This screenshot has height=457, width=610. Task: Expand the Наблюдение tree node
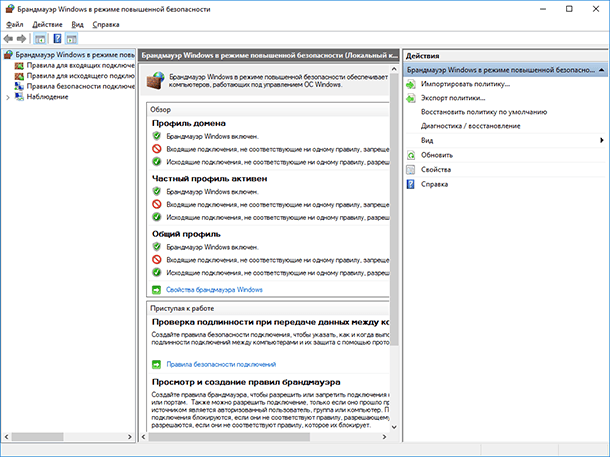click(8, 98)
